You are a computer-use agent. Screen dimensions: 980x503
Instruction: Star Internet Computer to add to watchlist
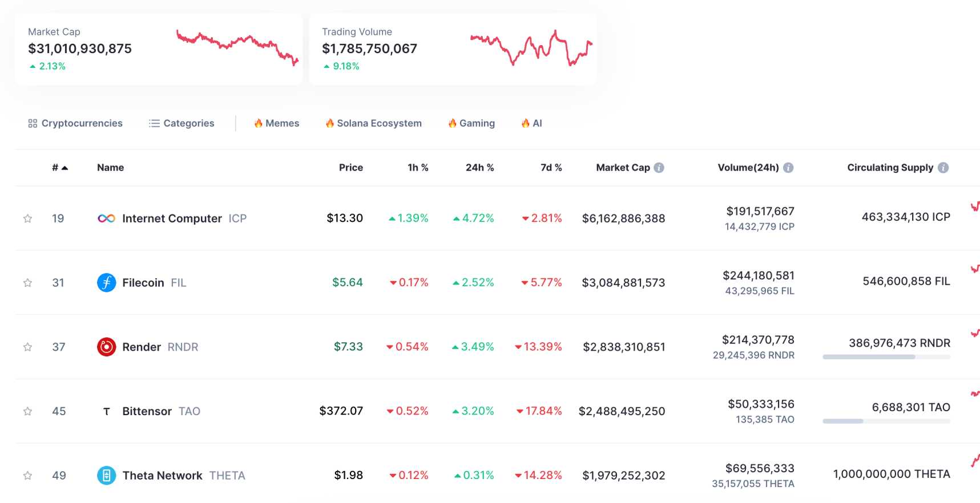[x=27, y=218]
